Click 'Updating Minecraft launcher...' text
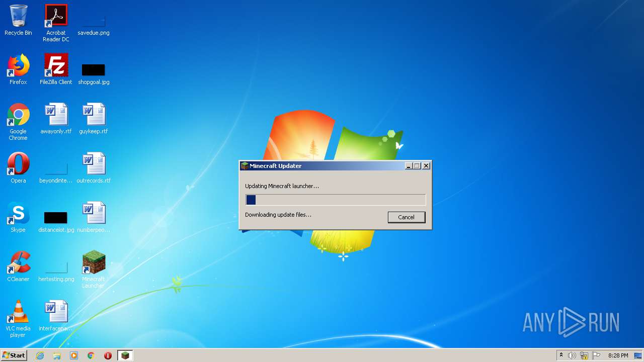 click(282, 186)
